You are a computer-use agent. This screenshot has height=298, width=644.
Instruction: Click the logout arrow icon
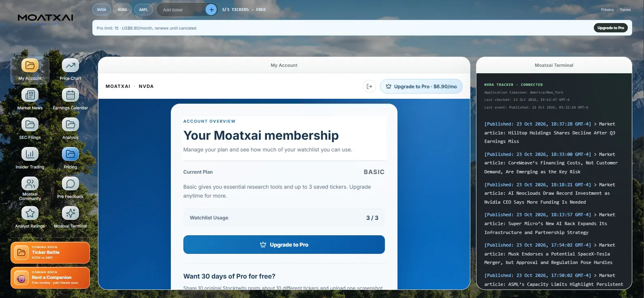tap(369, 86)
